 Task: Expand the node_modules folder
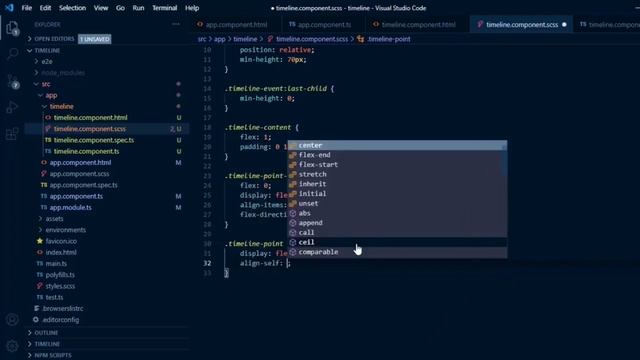coord(63,73)
